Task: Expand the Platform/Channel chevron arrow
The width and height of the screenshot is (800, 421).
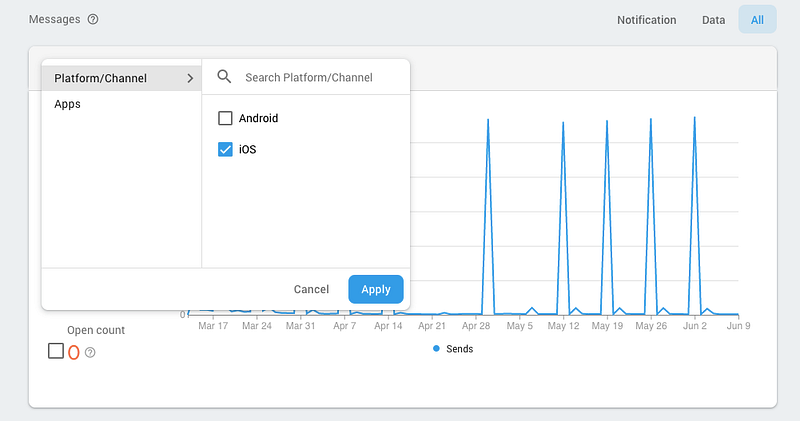Action: click(x=190, y=77)
